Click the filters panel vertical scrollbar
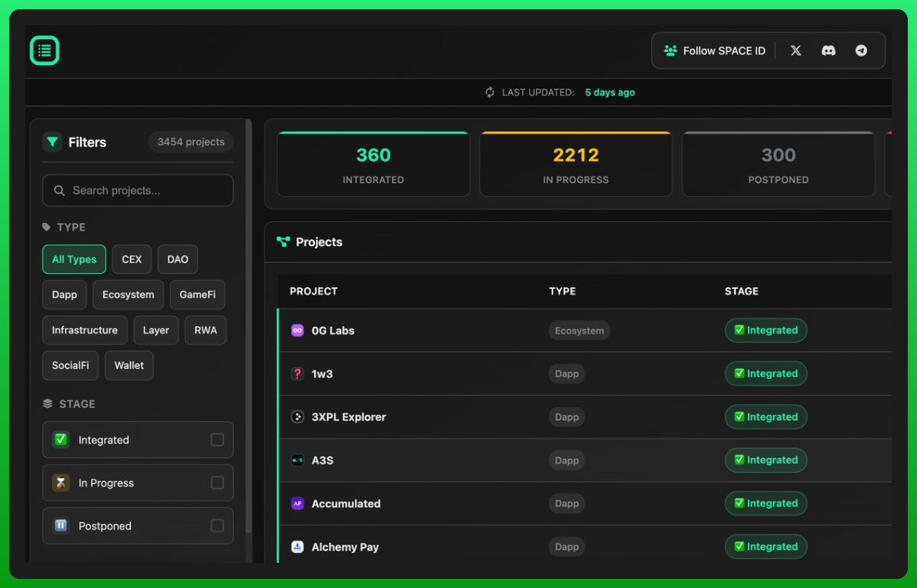Image resolution: width=917 pixels, height=588 pixels. 248,326
